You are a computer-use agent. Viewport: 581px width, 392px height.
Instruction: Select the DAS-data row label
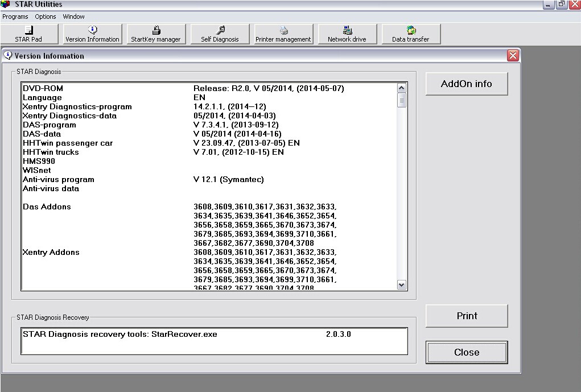(x=42, y=134)
